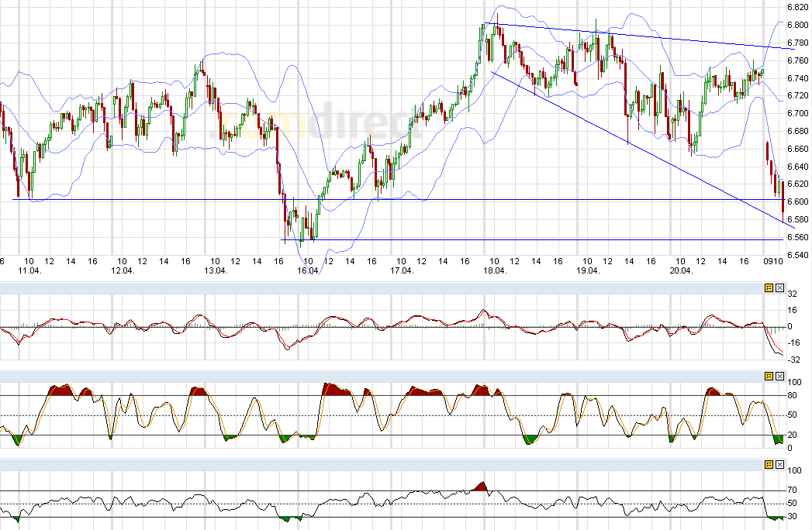Screen dimensions: 812x530
Task: Click the 6.560 price axis label
Action: click(797, 238)
